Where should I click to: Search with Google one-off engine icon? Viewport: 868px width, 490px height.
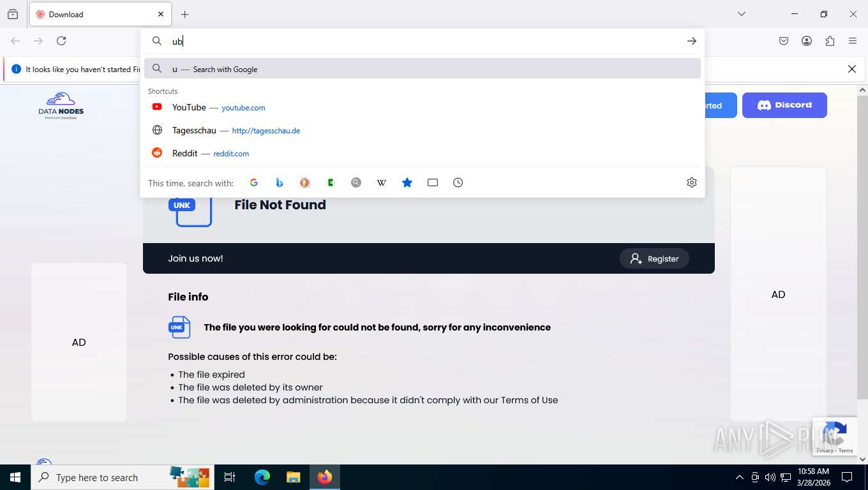pyautogui.click(x=254, y=182)
